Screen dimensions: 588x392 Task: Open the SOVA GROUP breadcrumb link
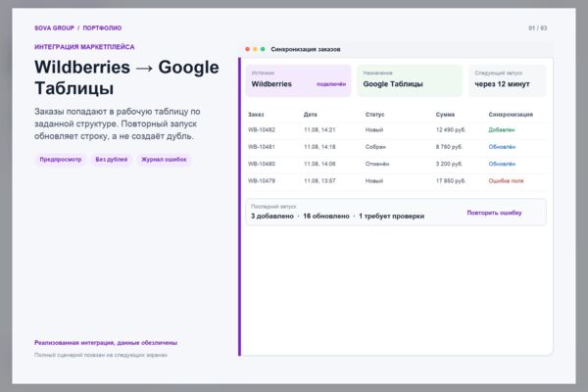(54, 28)
